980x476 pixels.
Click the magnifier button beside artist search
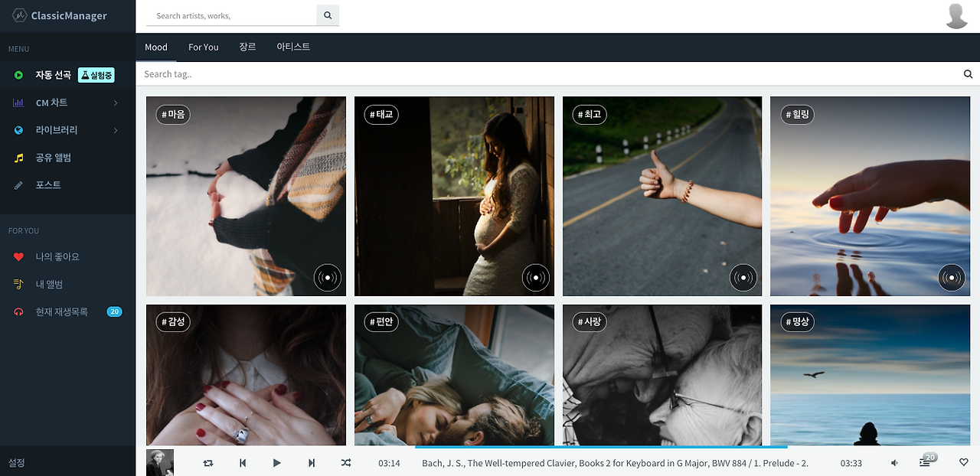(x=328, y=15)
